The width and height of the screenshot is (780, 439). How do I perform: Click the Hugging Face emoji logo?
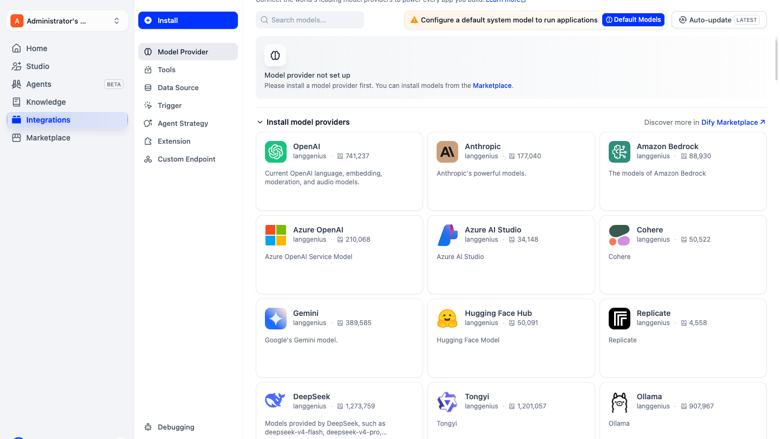click(447, 319)
